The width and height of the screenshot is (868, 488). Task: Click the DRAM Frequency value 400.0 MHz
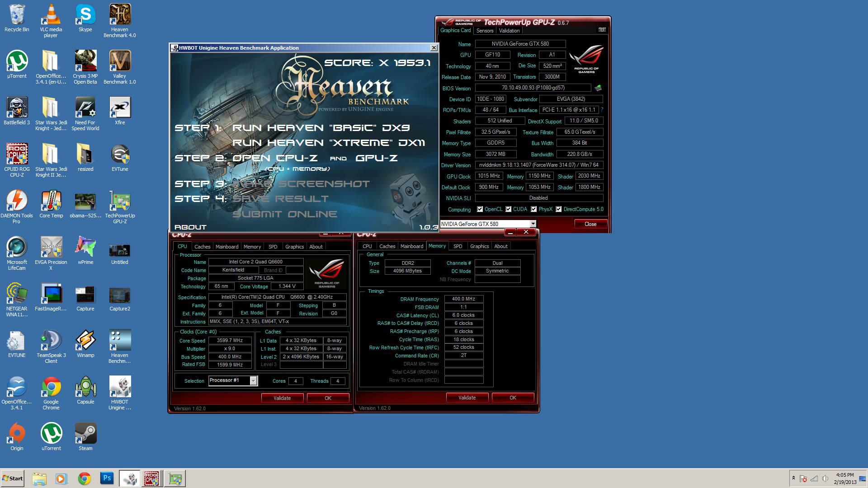(x=464, y=299)
